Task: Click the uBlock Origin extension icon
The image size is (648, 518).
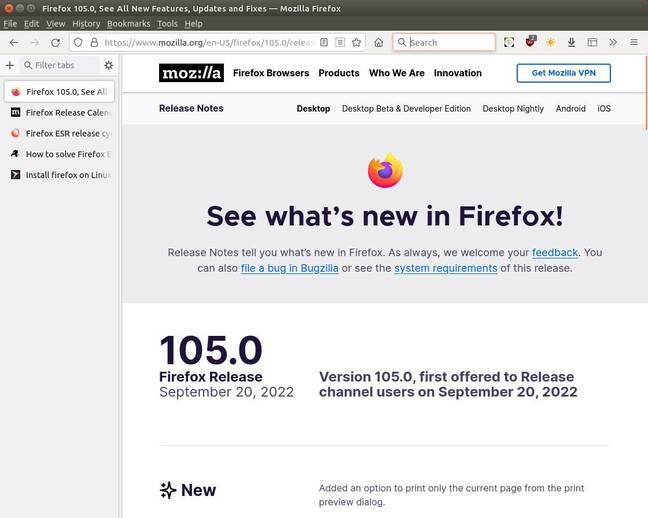Action: pos(531,43)
